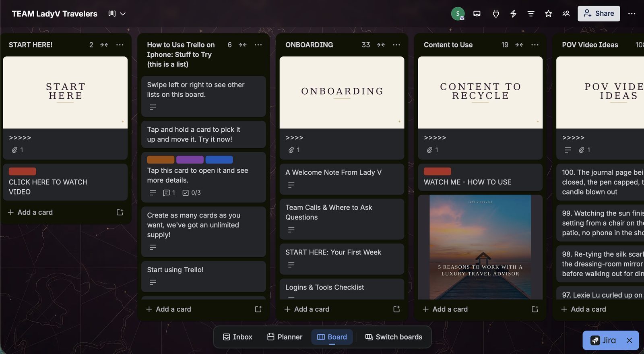Open the Jira button
The width and height of the screenshot is (644, 354).
(603, 341)
